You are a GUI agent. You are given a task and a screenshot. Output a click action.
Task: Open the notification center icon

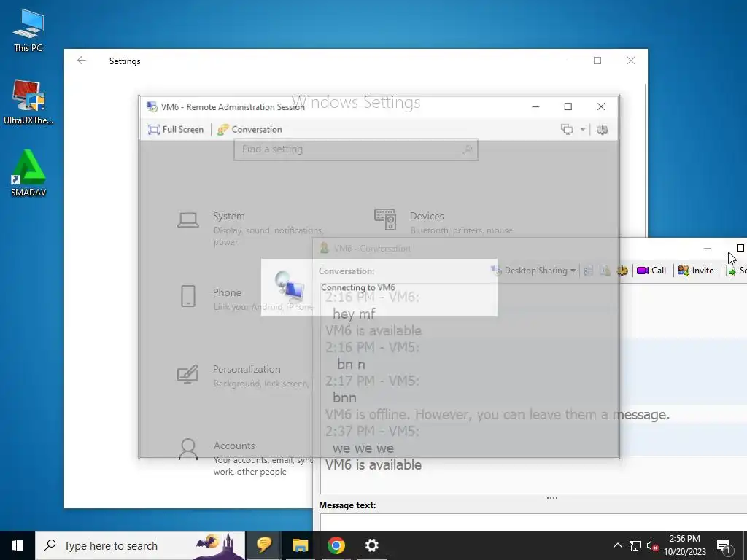tap(724, 545)
